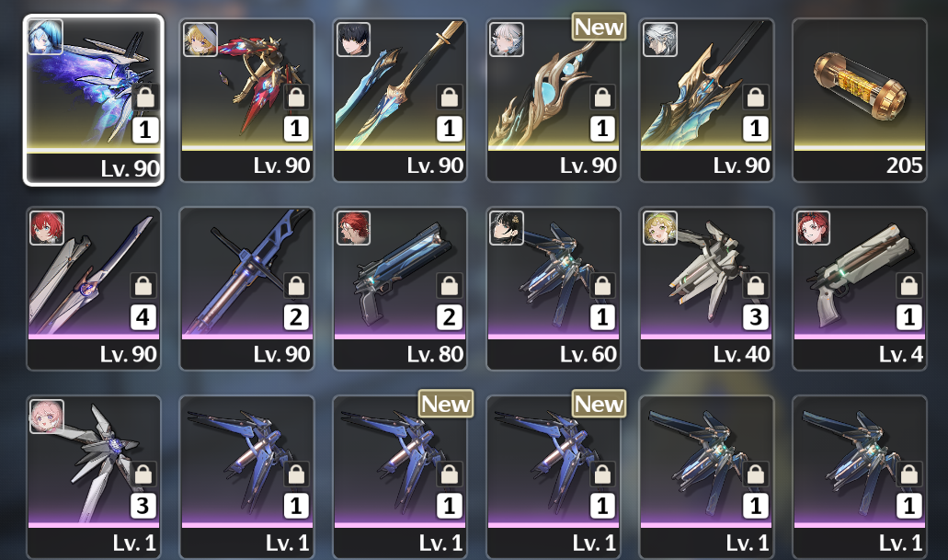Toggle the lock on the Lv. 80 pistol
The height and width of the screenshot is (560, 948).
(x=450, y=285)
